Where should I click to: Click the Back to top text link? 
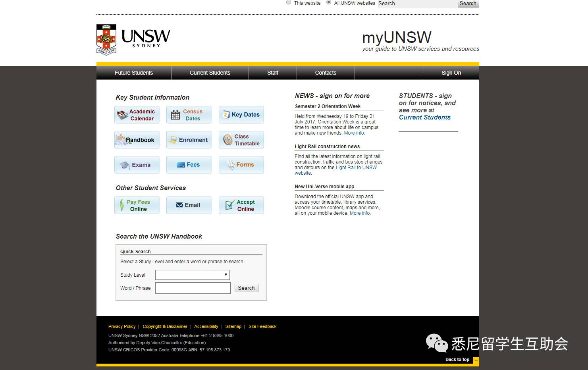pos(457,359)
